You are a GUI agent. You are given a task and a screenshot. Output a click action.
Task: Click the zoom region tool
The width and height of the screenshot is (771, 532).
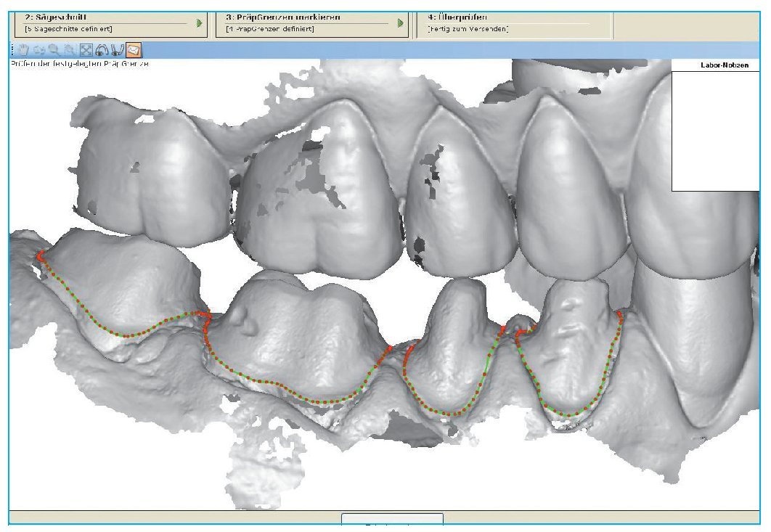pyautogui.click(x=70, y=51)
